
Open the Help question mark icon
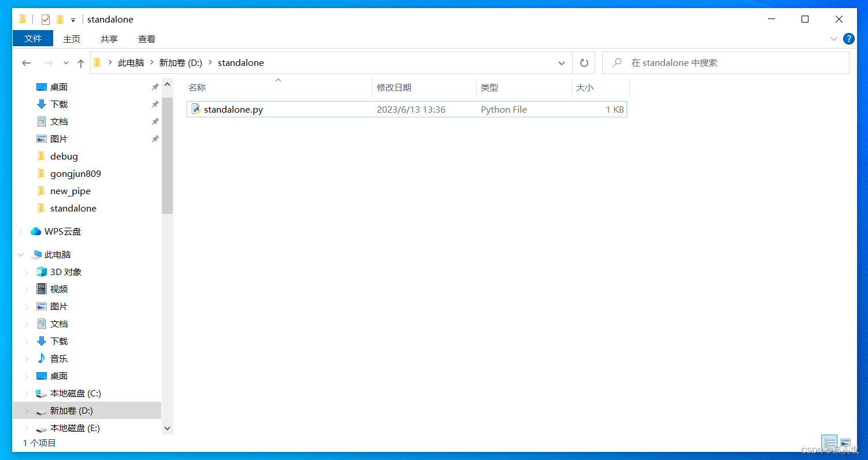[x=848, y=39]
